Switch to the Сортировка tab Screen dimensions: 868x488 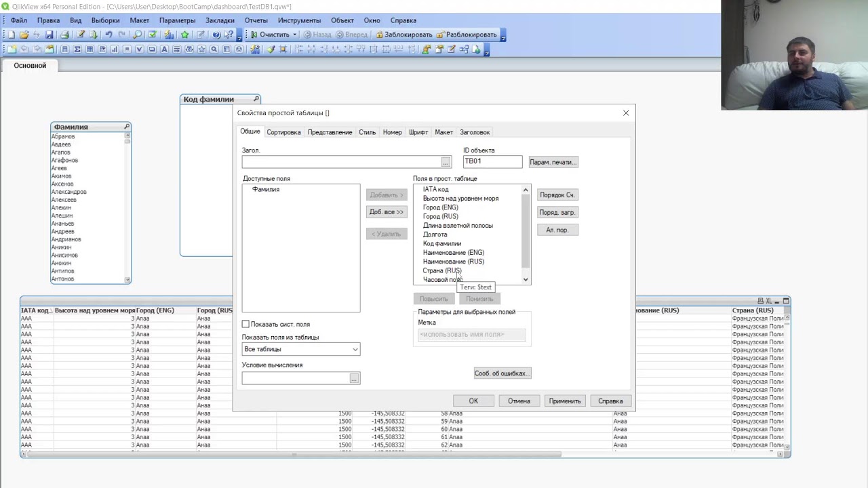283,132
